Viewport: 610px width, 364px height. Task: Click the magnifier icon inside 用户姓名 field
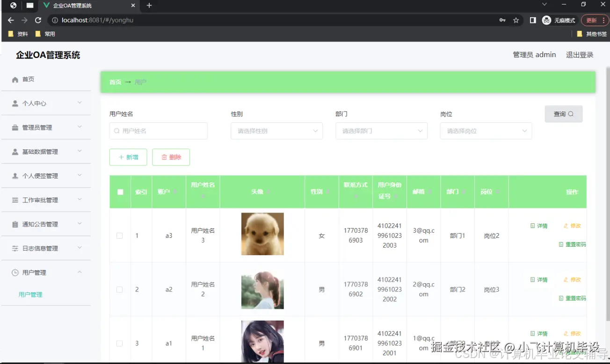(116, 131)
